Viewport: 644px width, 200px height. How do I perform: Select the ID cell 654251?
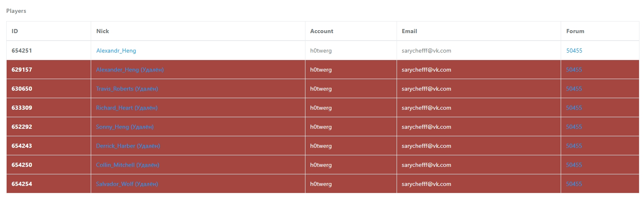point(22,51)
